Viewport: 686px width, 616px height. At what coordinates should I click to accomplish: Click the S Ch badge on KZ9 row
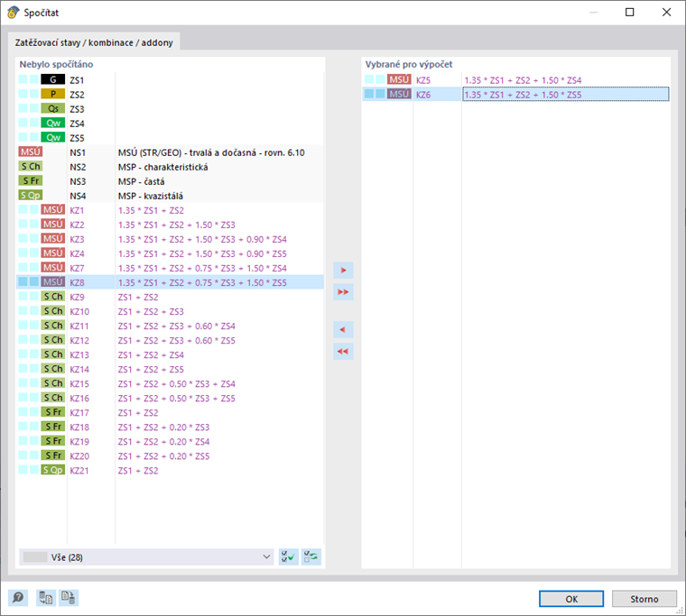(53, 297)
